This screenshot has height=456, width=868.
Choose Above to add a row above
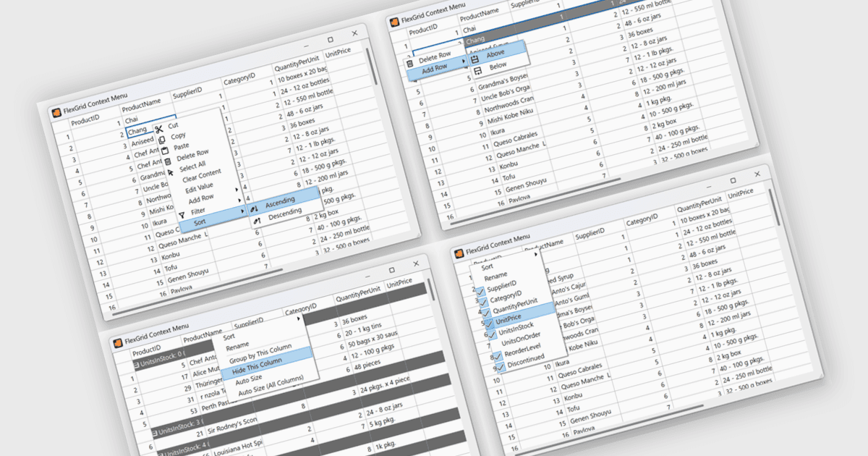coord(495,54)
